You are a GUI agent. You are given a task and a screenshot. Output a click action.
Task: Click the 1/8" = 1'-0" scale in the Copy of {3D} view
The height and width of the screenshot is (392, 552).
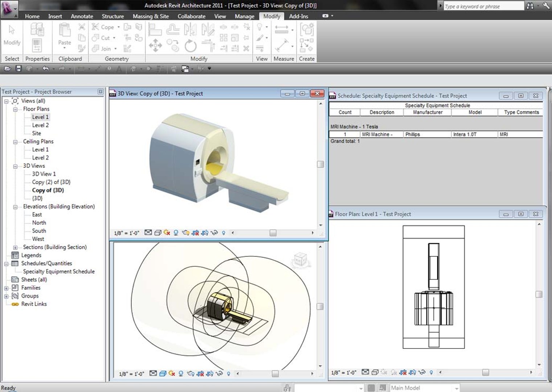pos(126,233)
